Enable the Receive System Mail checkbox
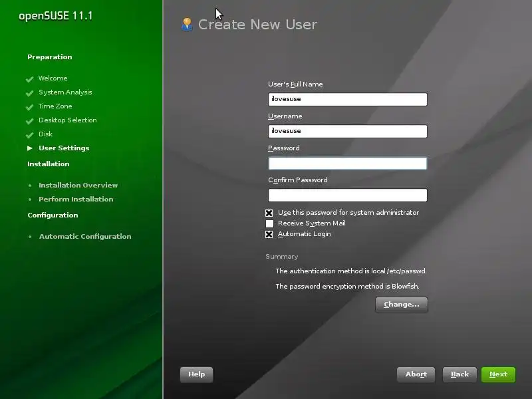The width and height of the screenshot is (532, 399). click(269, 223)
